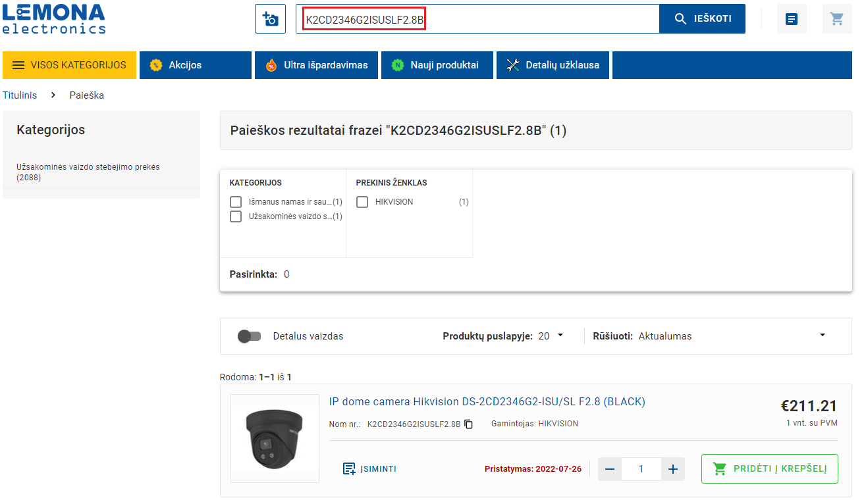Click the Hikvision camera product thumbnail

275,439
